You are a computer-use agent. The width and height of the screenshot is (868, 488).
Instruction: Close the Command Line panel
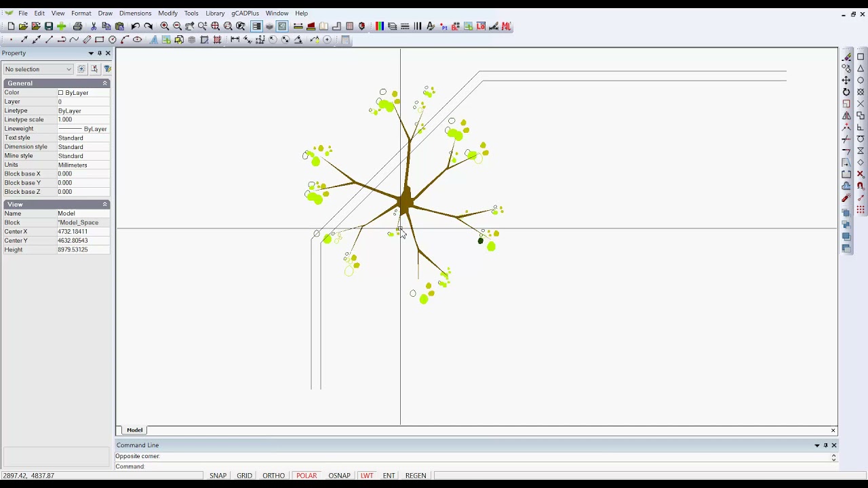(x=834, y=445)
